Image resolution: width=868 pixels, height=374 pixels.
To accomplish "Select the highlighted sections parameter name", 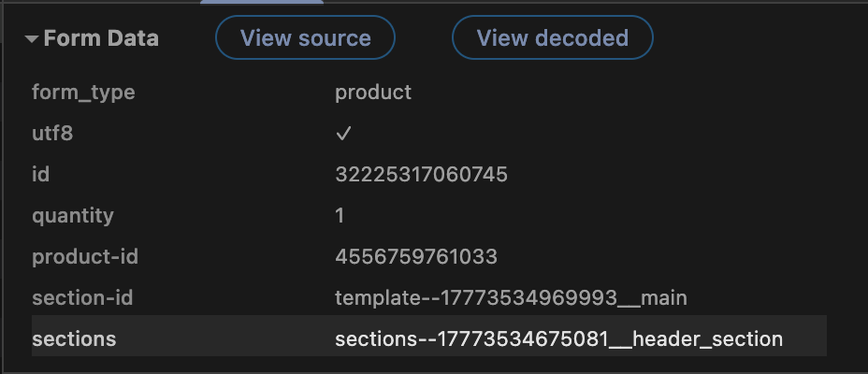I will (74, 338).
